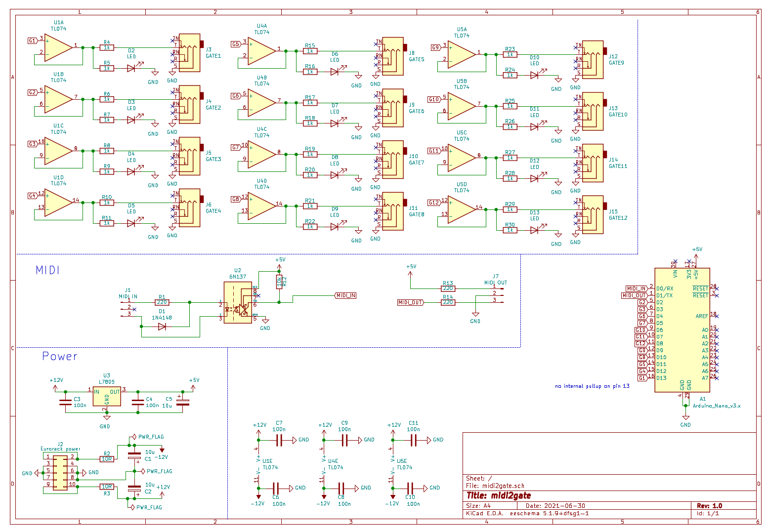The width and height of the screenshot is (766, 532).
Task: Click the MIDI_IN label beside the optocoupler
Action: (x=345, y=295)
